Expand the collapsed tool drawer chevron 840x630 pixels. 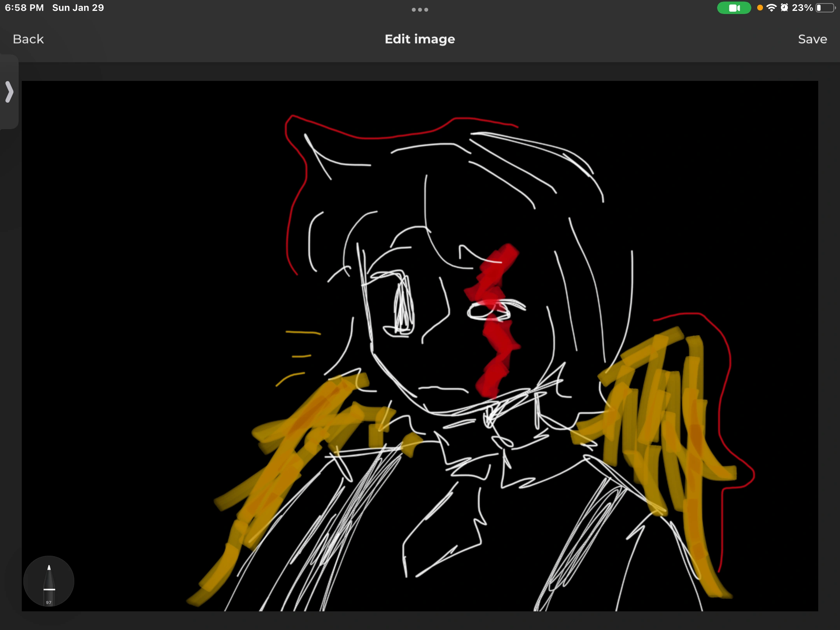pyautogui.click(x=9, y=93)
